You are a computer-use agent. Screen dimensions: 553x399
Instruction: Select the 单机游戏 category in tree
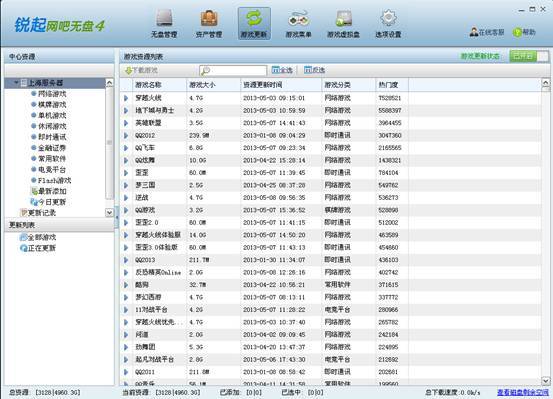[52, 115]
